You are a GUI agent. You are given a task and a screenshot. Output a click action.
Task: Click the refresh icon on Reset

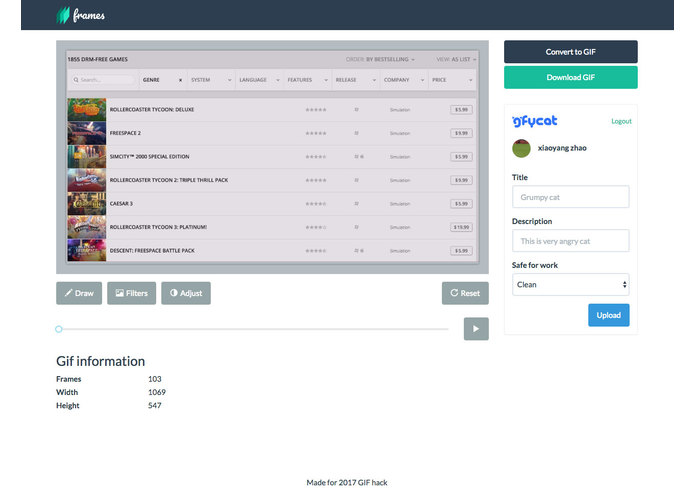click(x=454, y=293)
